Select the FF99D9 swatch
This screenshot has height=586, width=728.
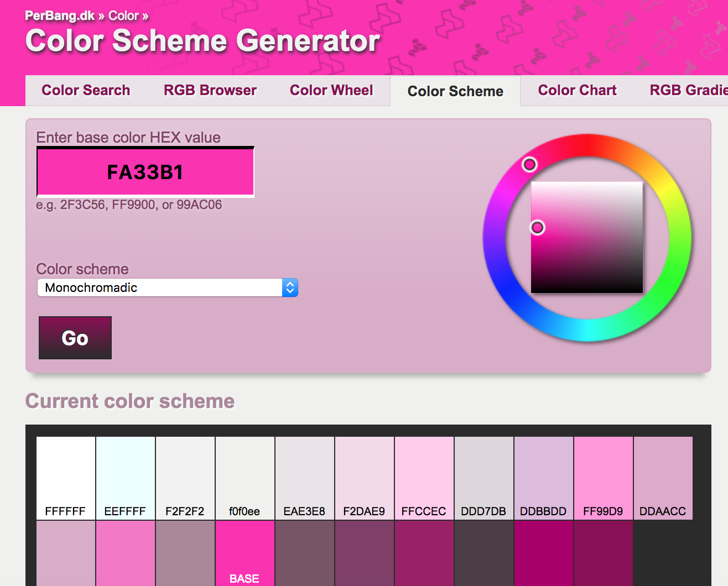603,478
